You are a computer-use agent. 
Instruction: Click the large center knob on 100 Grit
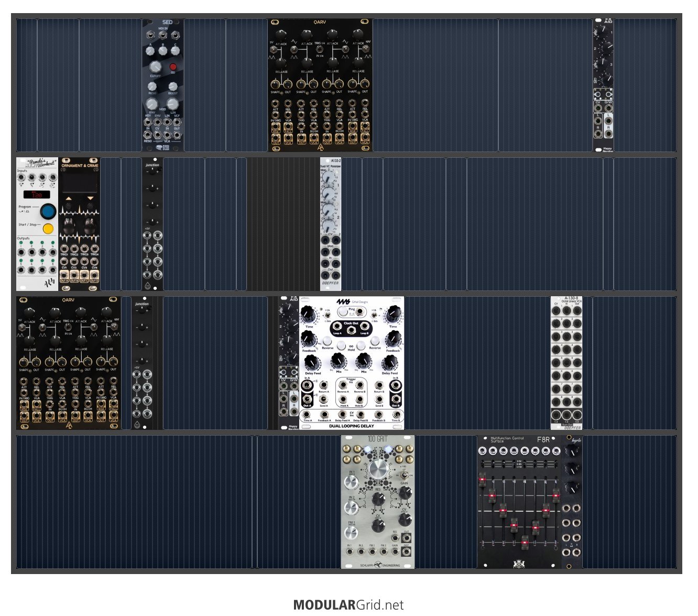point(377,468)
